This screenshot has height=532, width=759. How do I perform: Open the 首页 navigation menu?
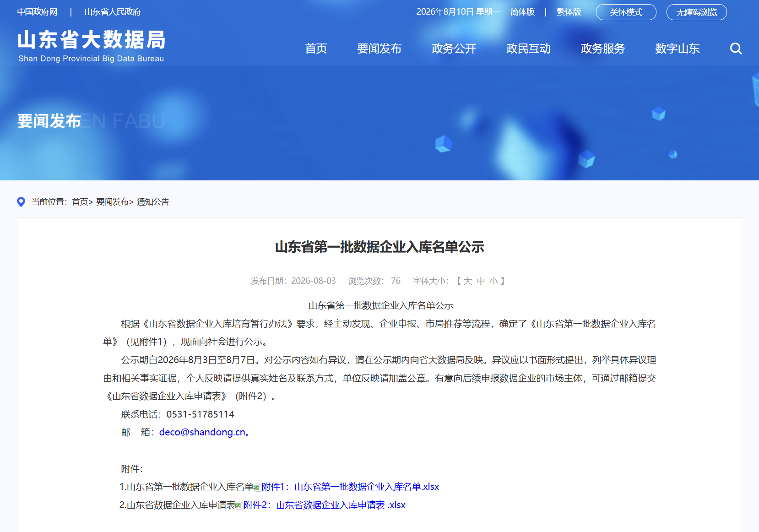pos(316,49)
